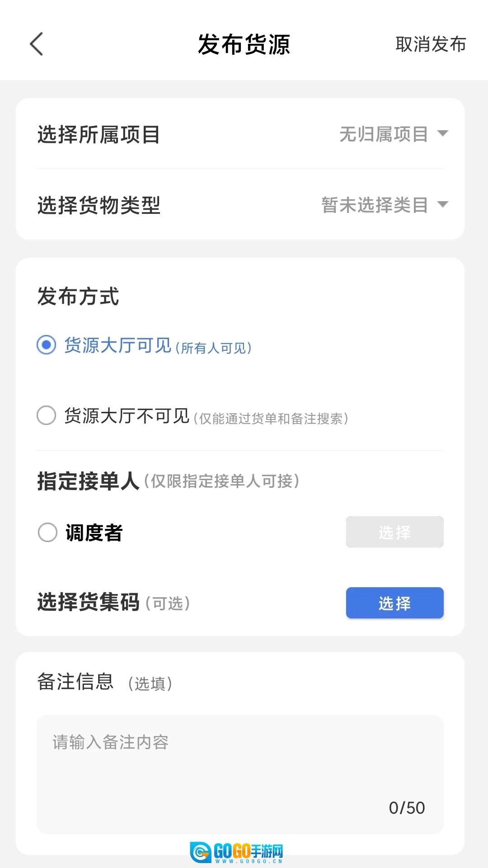The image size is (488, 868).
Task: Tap the back arrow icon
Action: [36, 44]
